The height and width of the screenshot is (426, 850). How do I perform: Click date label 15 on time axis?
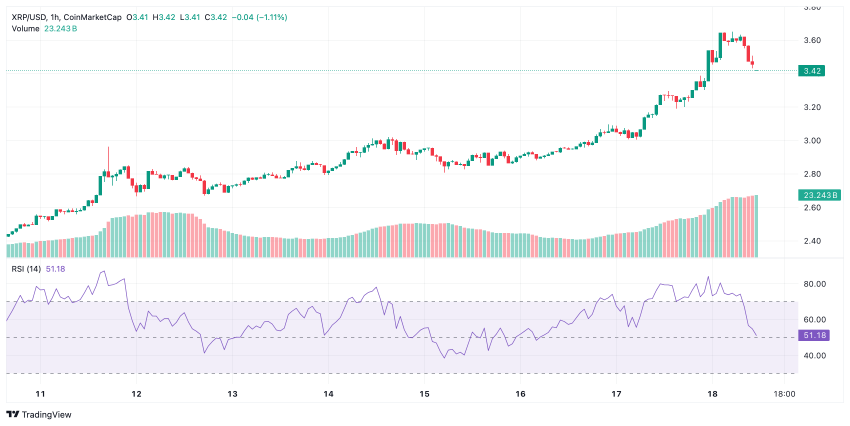coord(424,395)
